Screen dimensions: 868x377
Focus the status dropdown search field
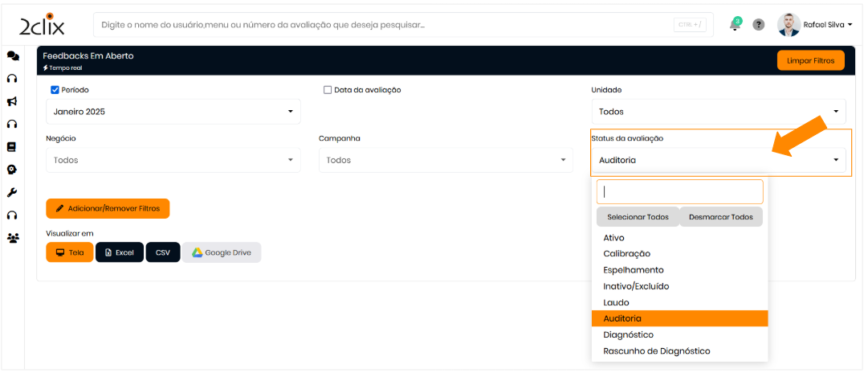coord(679,192)
